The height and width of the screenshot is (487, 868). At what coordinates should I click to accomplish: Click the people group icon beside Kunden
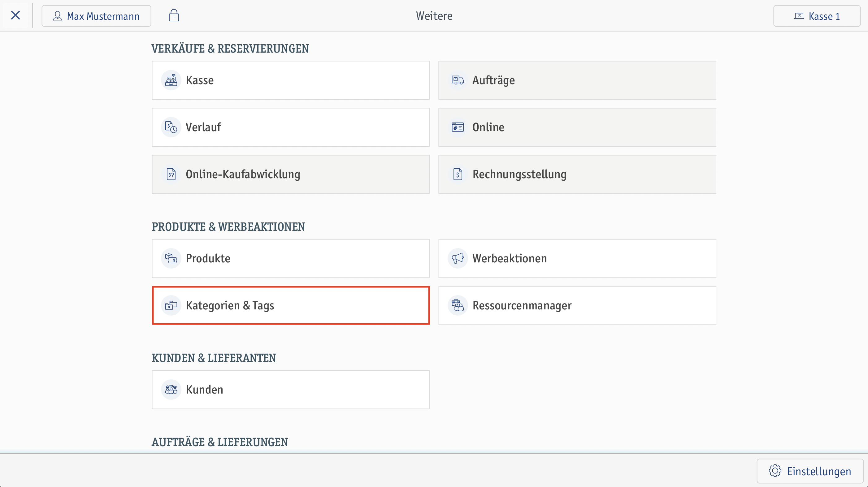click(x=171, y=390)
